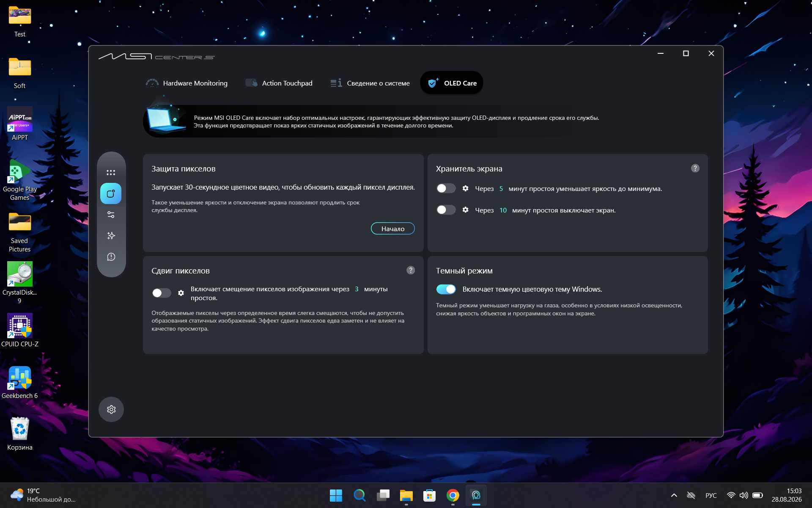Select the AiPPT desktop shortcut
The height and width of the screenshot is (508, 812).
click(x=20, y=124)
